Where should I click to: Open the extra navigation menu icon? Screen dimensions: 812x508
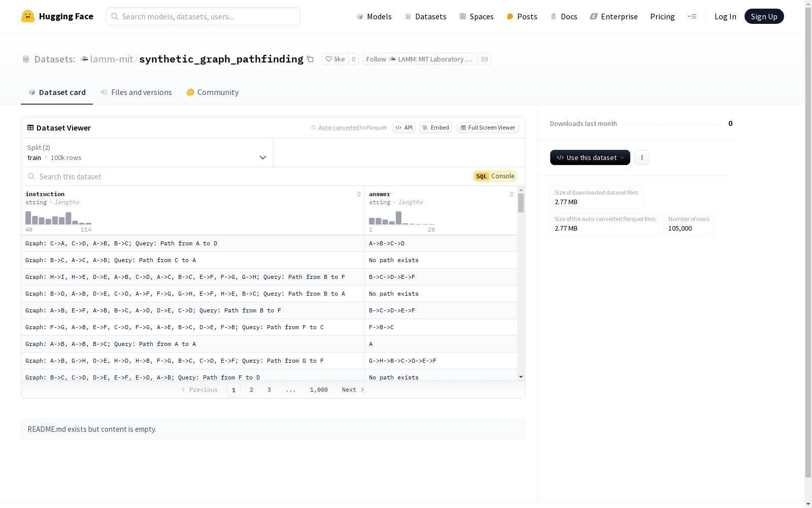coord(692,16)
